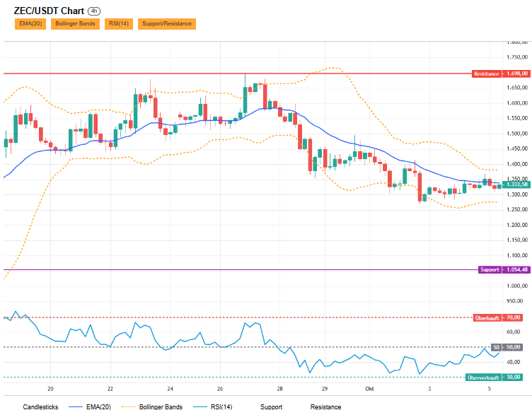Click the purple Support label
Viewport: 532px width, 410px height.
click(490, 269)
